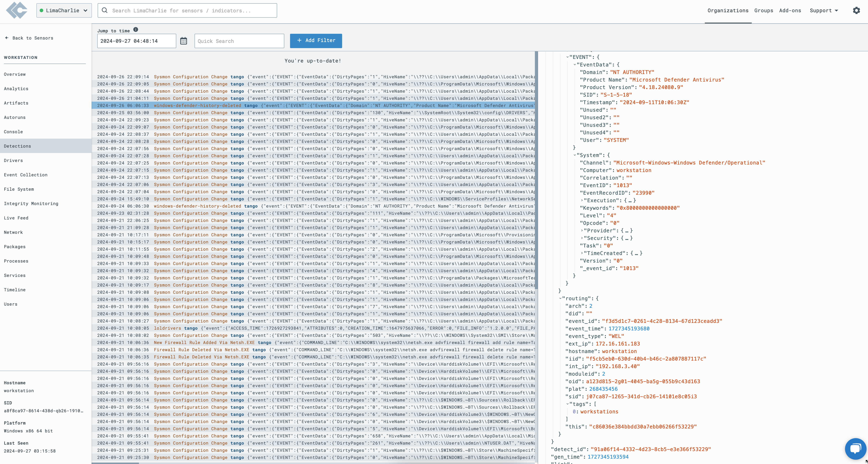Screen dimensions: 868x464
Task: Open the settings gear icon
Action: pyautogui.click(x=856, y=10)
